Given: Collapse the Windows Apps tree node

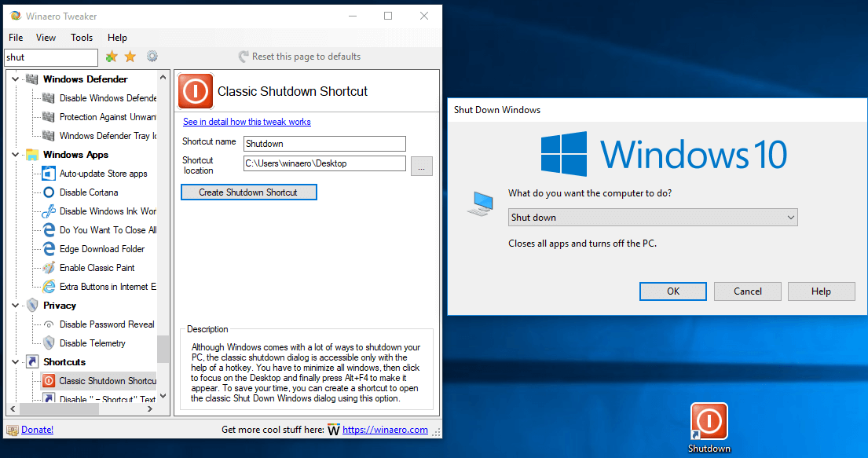Looking at the screenshot, I should (15, 155).
